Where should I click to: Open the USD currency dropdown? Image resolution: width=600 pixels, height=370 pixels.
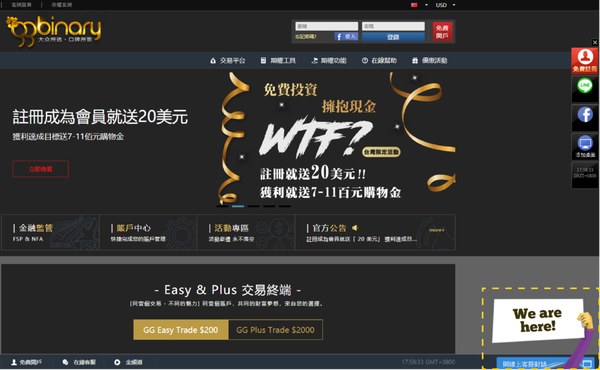click(x=445, y=5)
